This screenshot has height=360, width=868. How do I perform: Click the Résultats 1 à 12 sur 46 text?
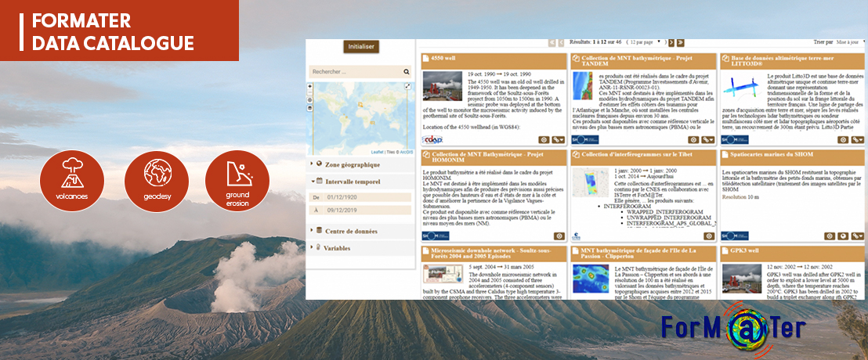[x=595, y=42]
